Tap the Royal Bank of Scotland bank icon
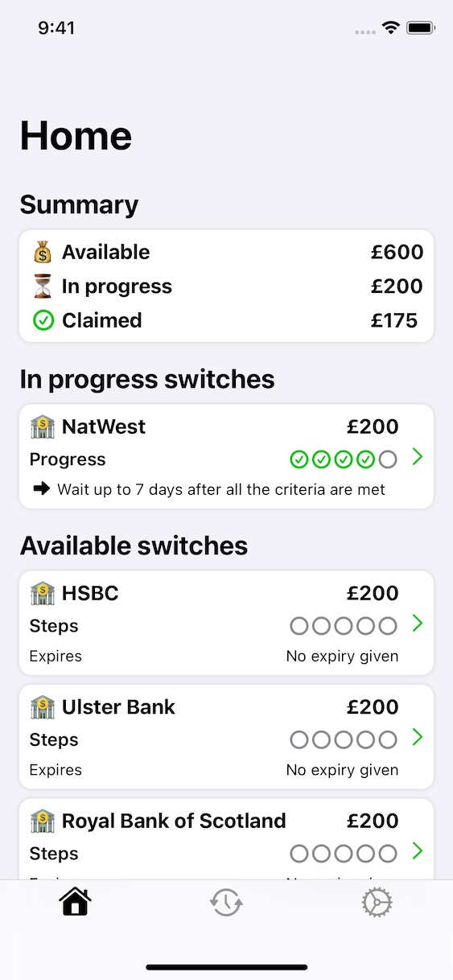 [x=43, y=821]
